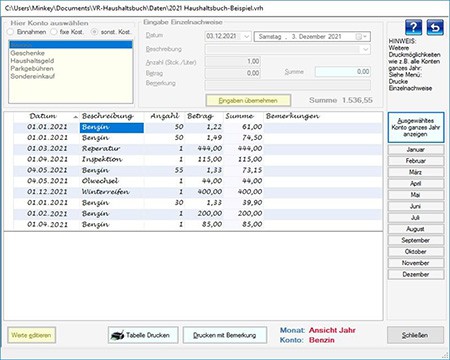The width and height of the screenshot is (450, 360).
Task: Show the month Juni
Action: (416, 206)
